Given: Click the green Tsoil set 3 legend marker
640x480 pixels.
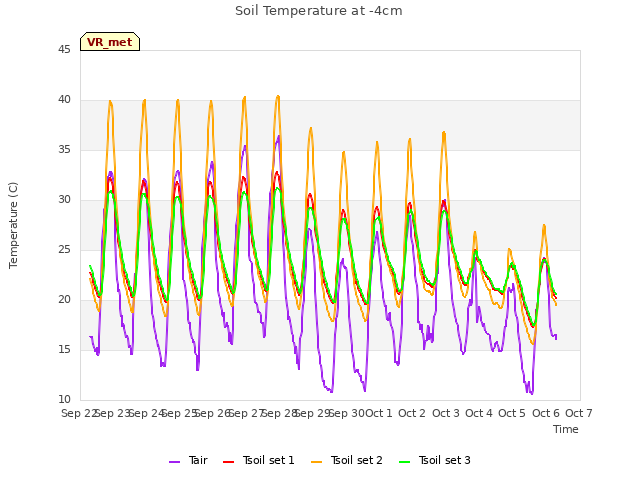Looking at the screenshot, I should [405, 462].
